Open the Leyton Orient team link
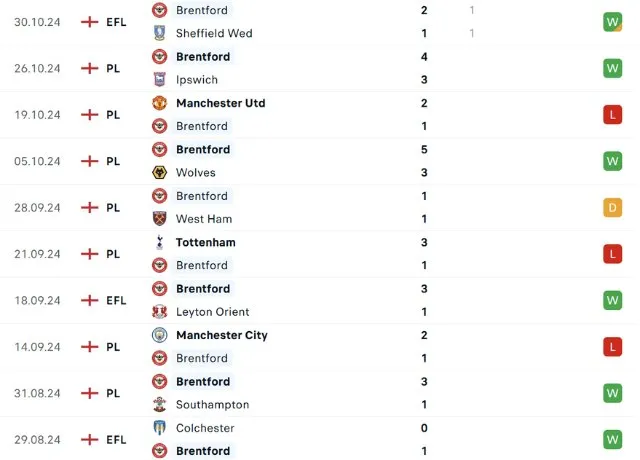Image resolution: width=640 pixels, height=460 pixels. (x=212, y=311)
